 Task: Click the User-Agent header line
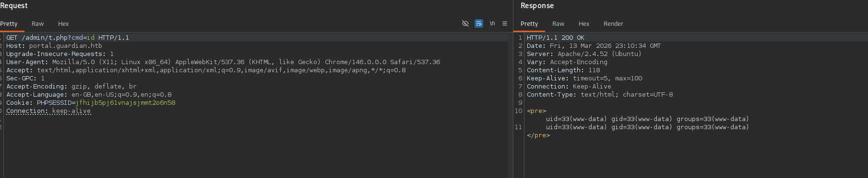223,62
